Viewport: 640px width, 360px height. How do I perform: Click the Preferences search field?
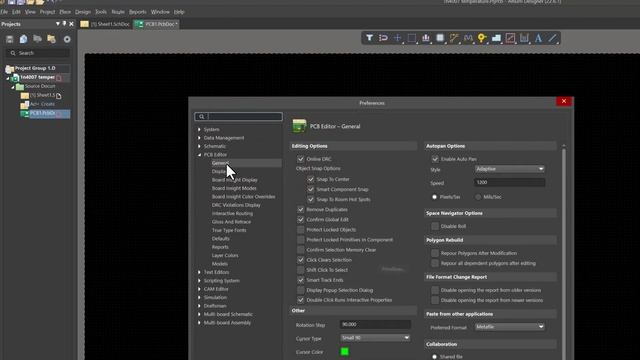[238, 117]
